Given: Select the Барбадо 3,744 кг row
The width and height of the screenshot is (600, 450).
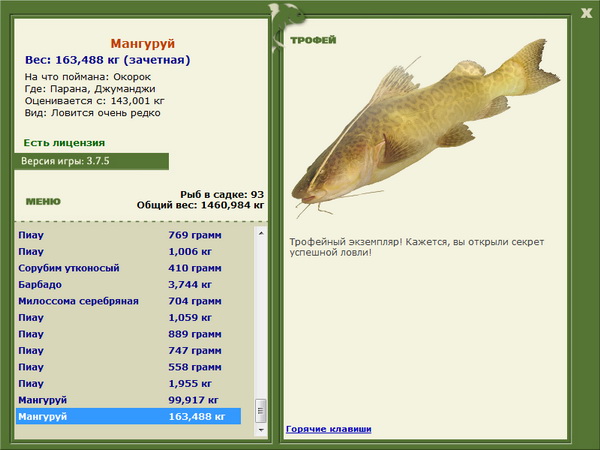Looking at the screenshot, I should click(129, 284).
